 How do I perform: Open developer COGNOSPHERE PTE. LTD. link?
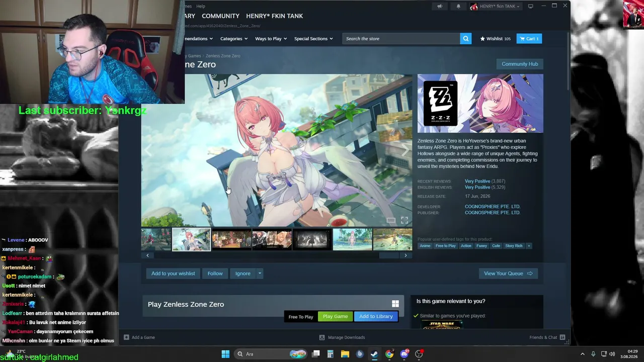tap(493, 207)
